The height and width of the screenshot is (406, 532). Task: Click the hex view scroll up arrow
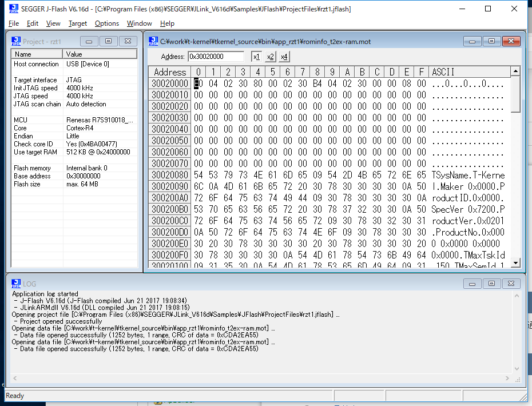pyautogui.click(x=515, y=71)
